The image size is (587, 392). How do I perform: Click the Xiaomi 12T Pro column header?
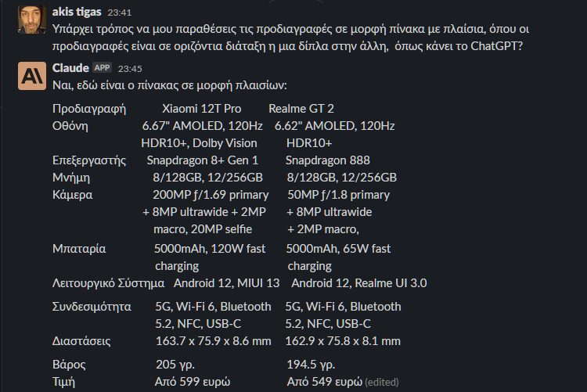tap(202, 109)
